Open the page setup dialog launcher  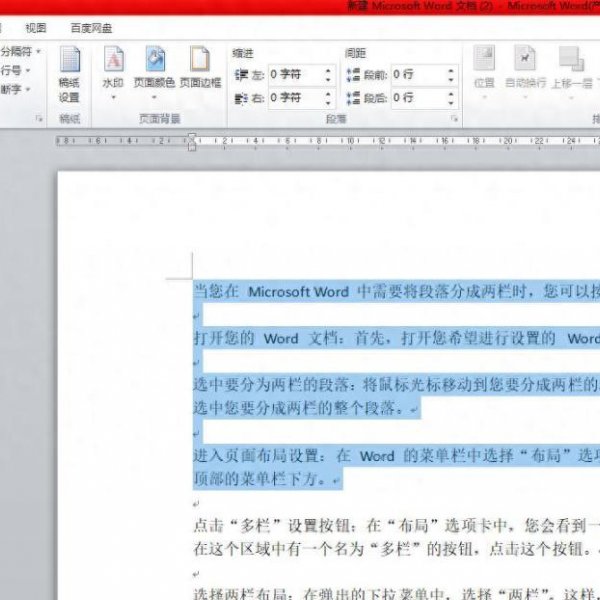pos(40,119)
